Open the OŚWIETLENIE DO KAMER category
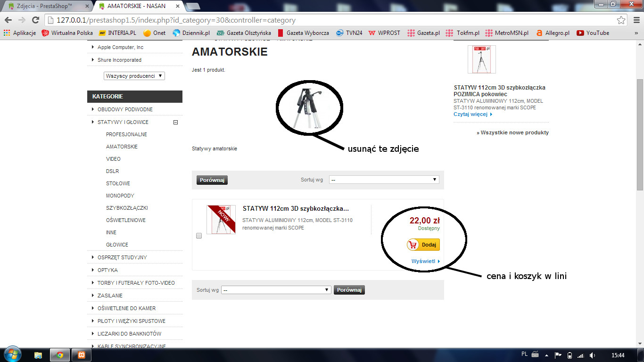 (x=126, y=308)
